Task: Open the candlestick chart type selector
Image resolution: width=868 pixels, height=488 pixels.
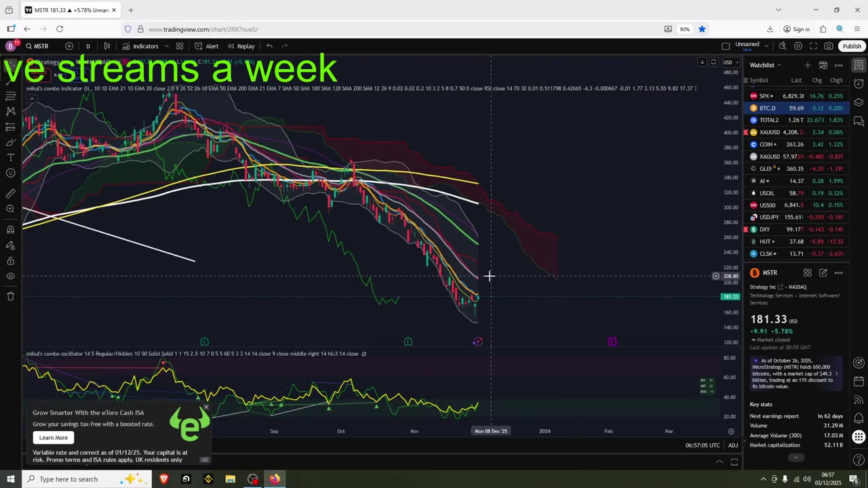Action: click(107, 46)
